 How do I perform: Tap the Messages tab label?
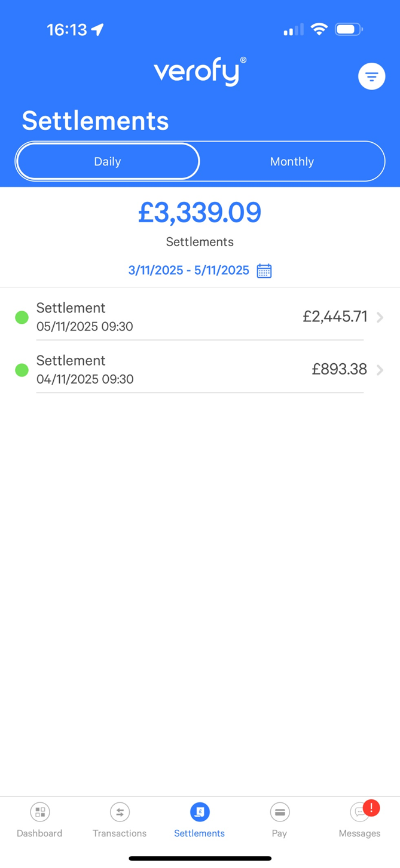pyautogui.click(x=359, y=833)
